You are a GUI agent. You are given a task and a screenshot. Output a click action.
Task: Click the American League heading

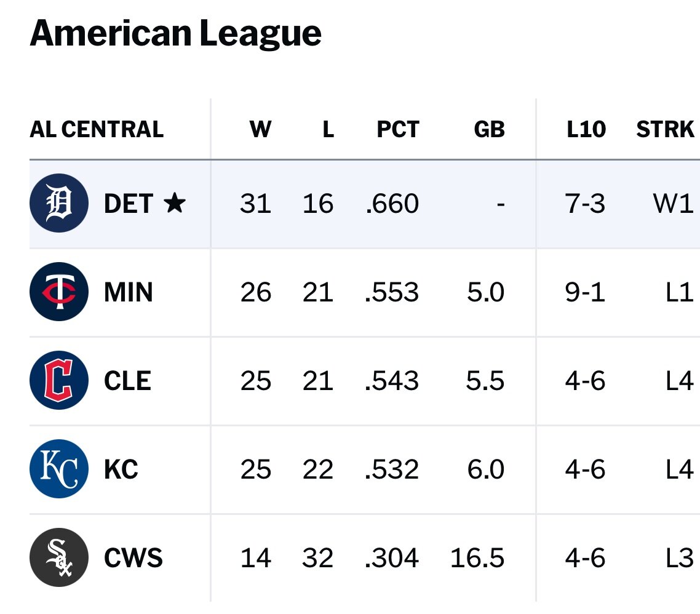coord(175,33)
